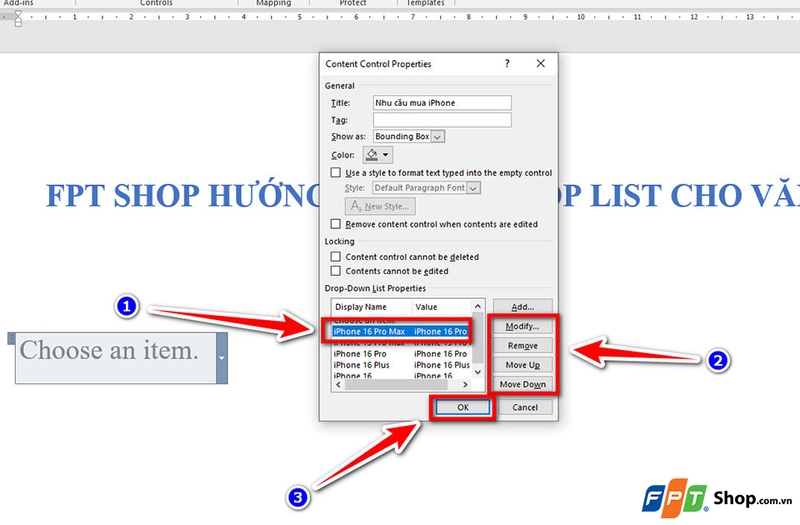Click into the Title input field

[442, 103]
